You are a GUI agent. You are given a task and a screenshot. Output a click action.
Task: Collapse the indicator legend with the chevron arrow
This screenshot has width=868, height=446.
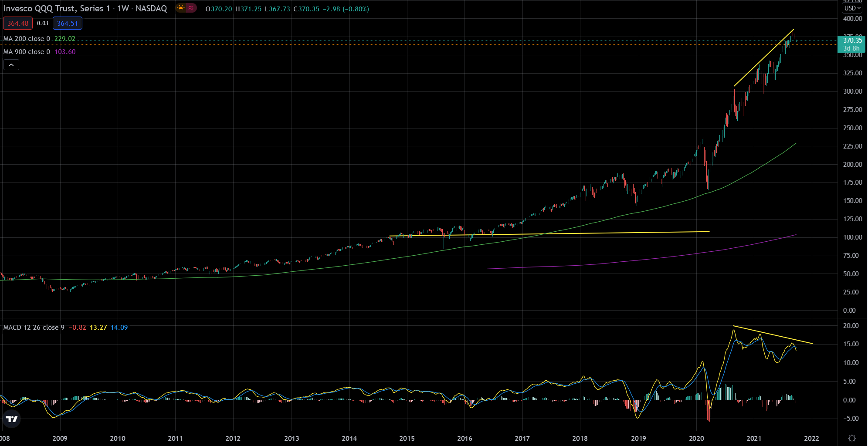(x=11, y=65)
